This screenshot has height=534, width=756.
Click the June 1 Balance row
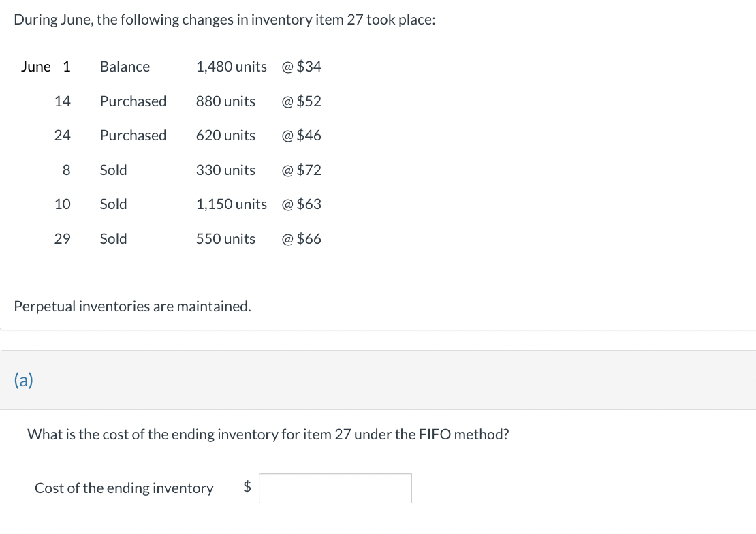(125, 67)
